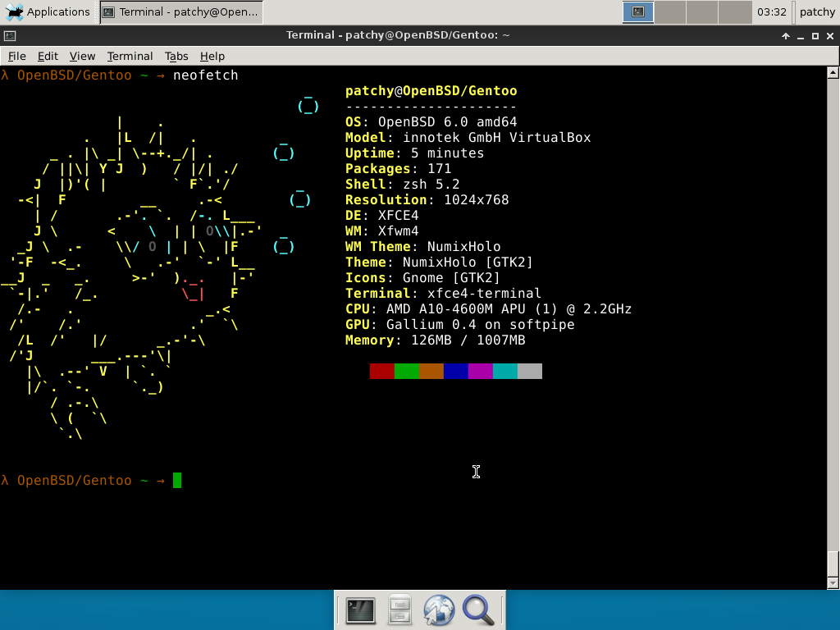Click the Model: innotek GmbH VirtualBox line
The width and height of the screenshot is (840, 630).
[468, 138]
